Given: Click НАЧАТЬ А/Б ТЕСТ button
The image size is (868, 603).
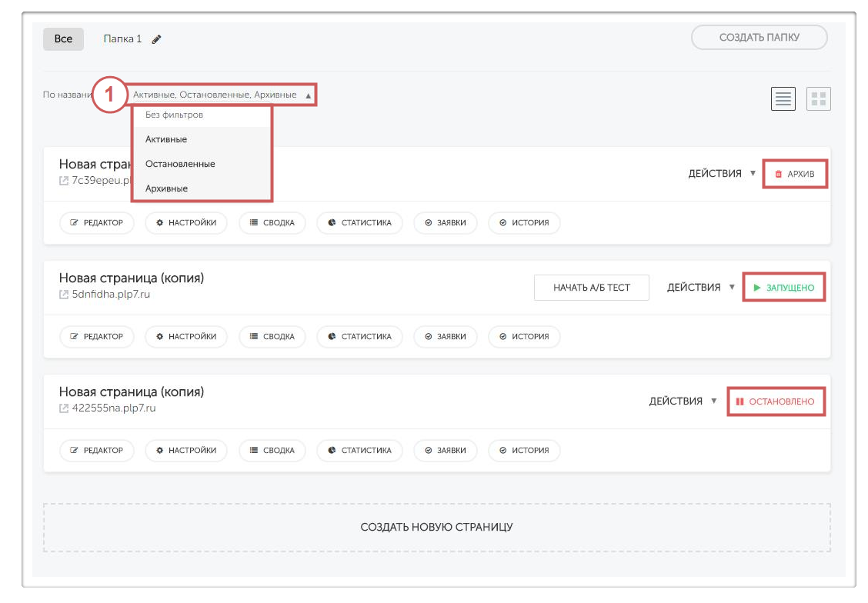Looking at the screenshot, I should [x=591, y=288].
